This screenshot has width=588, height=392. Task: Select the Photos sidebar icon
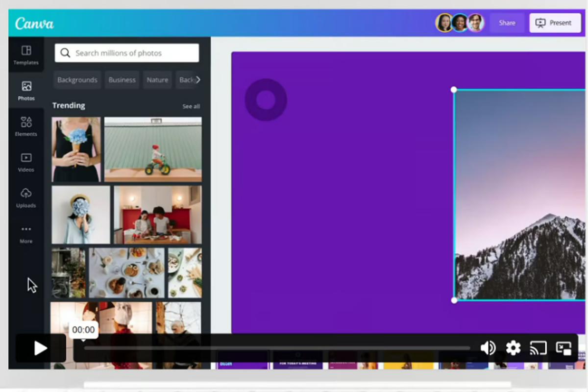[26, 91]
